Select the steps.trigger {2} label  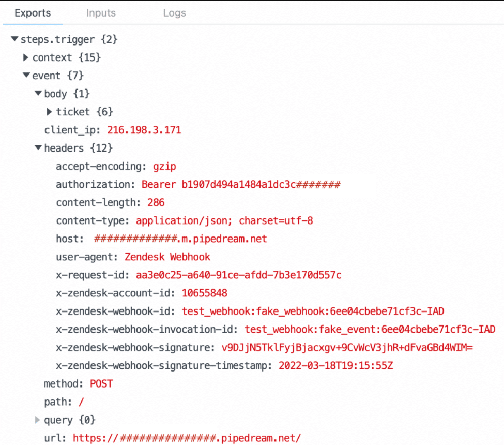click(69, 39)
